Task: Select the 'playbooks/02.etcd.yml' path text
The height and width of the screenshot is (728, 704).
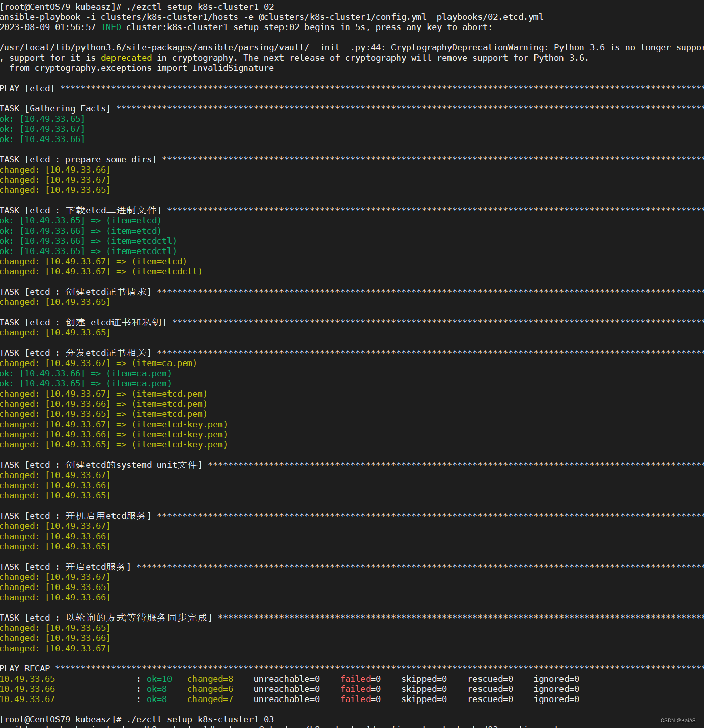Action: click(490, 17)
